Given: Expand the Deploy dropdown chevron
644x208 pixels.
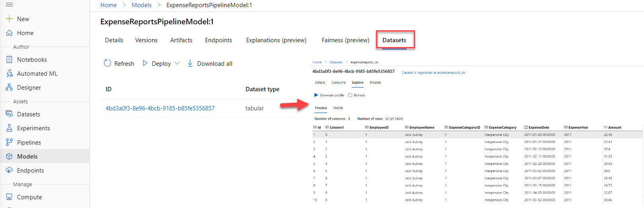Looking at the screenshot, I should point(177,63).
